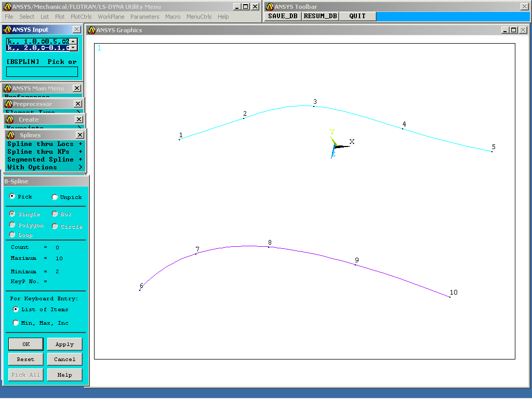Open the Help menu in Utility Menu
Image resolution: width=532 pixels, height=399 pixels.
pos(223,17)
